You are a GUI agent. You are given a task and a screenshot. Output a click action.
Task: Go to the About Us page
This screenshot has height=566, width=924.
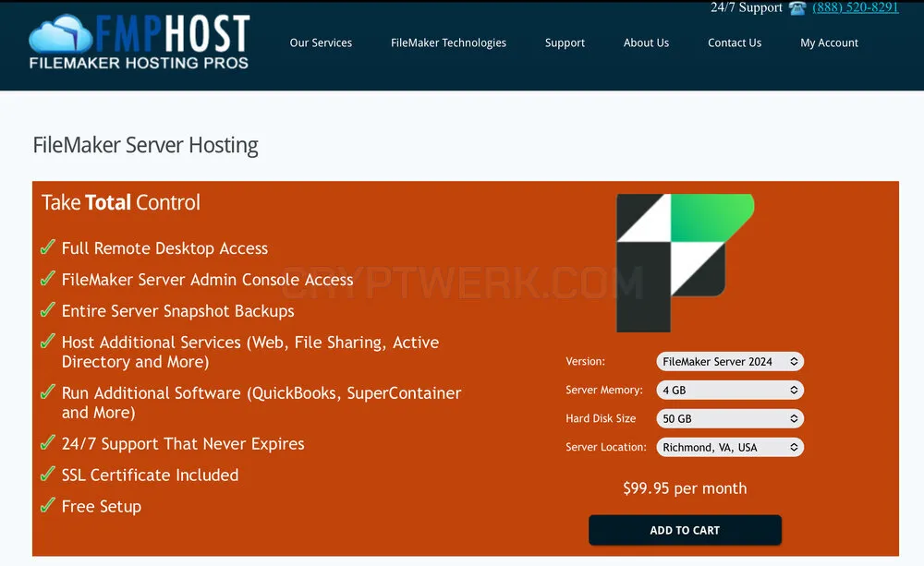coord(646,42)
